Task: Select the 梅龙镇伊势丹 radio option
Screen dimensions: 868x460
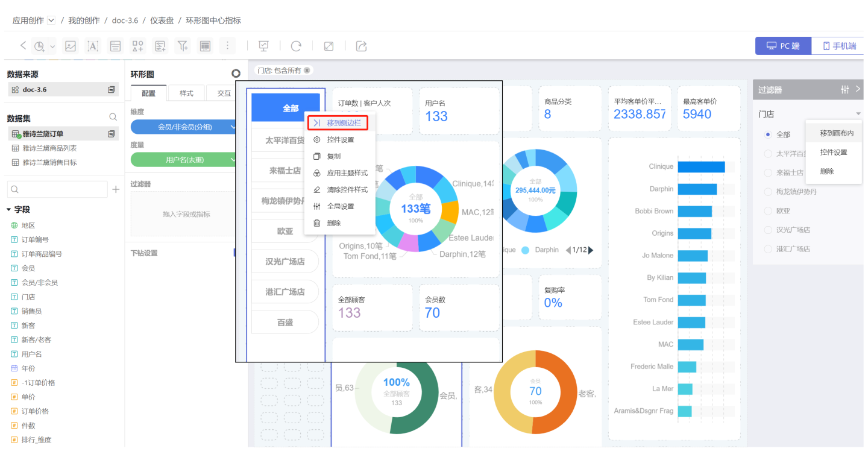Action: pos(768,192)
